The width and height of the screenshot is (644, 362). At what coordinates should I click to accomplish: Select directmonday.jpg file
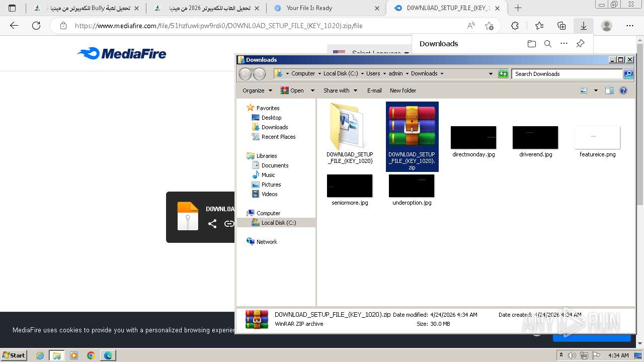(x=473, y=141)
